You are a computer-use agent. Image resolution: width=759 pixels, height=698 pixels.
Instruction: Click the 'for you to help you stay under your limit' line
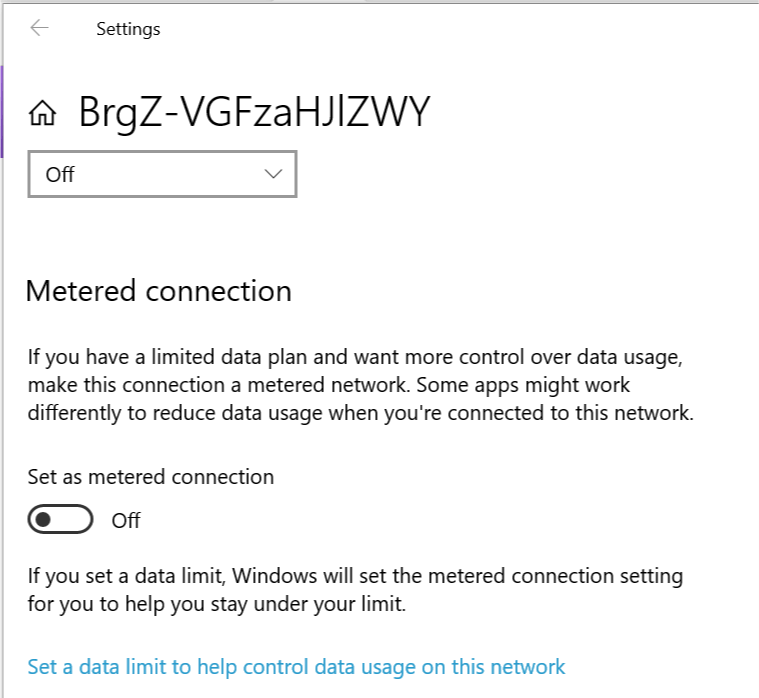pos(217,604)
